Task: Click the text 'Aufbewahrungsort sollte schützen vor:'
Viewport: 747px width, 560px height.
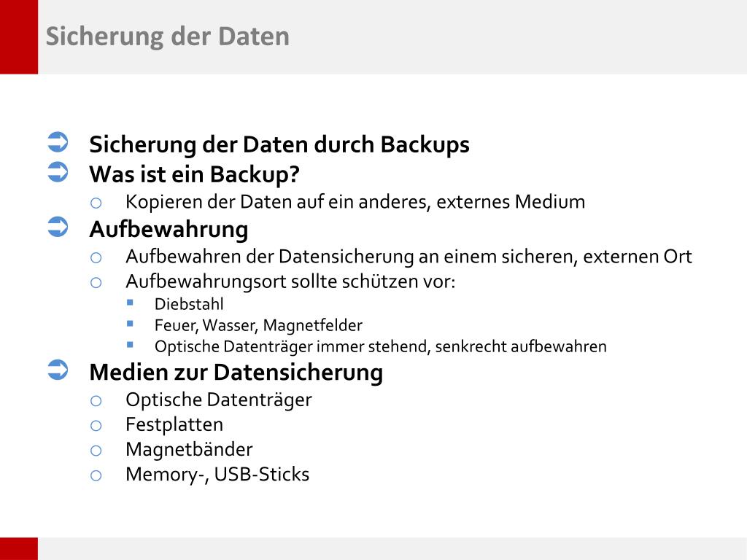Action: [290, 281]
